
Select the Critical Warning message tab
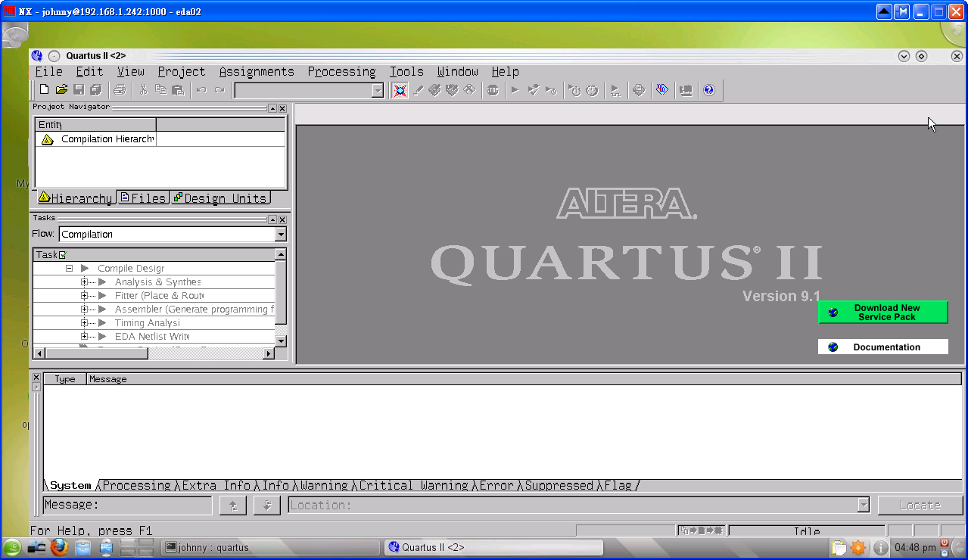click(413, 485)
